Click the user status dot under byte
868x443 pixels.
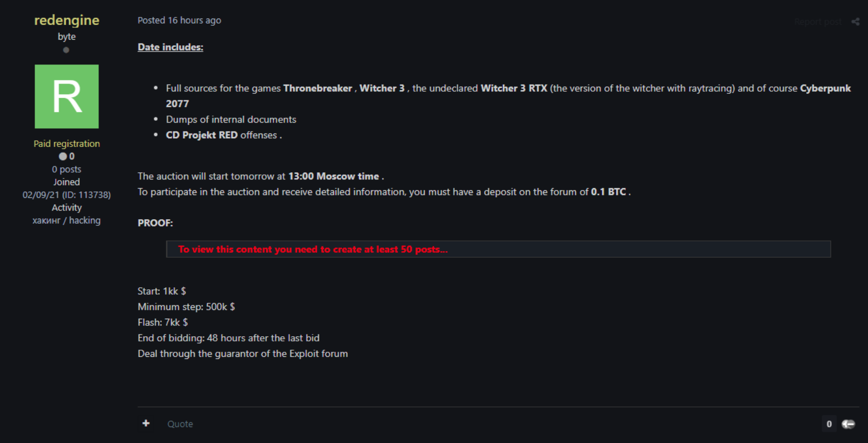pyautogui.click(x=66, y=50)
